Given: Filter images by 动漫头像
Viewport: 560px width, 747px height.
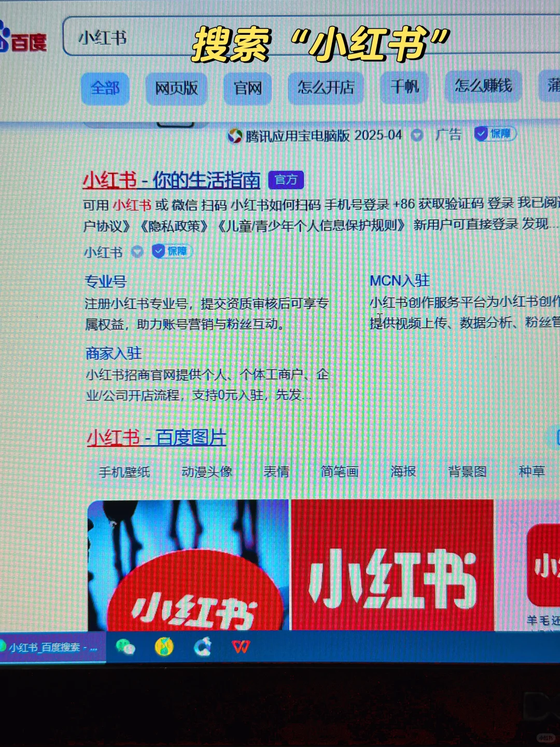Looking at the screenshot, I should (x=206, y=472).
